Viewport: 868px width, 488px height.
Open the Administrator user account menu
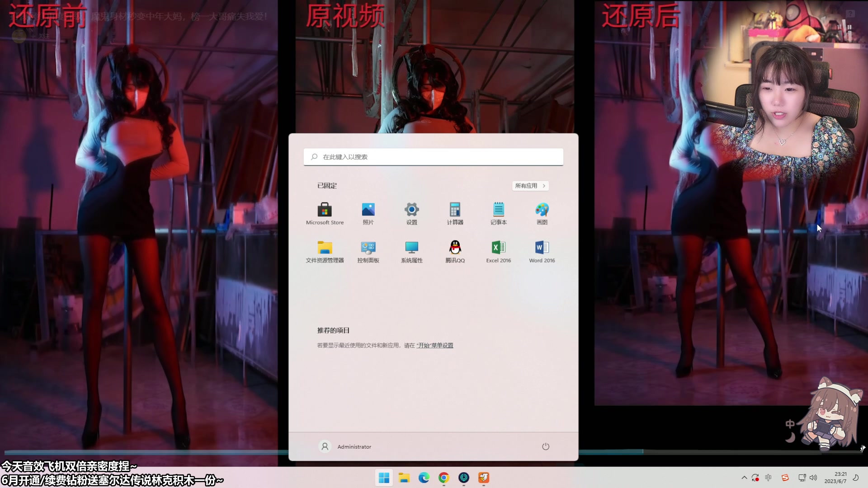pos(345,446)
